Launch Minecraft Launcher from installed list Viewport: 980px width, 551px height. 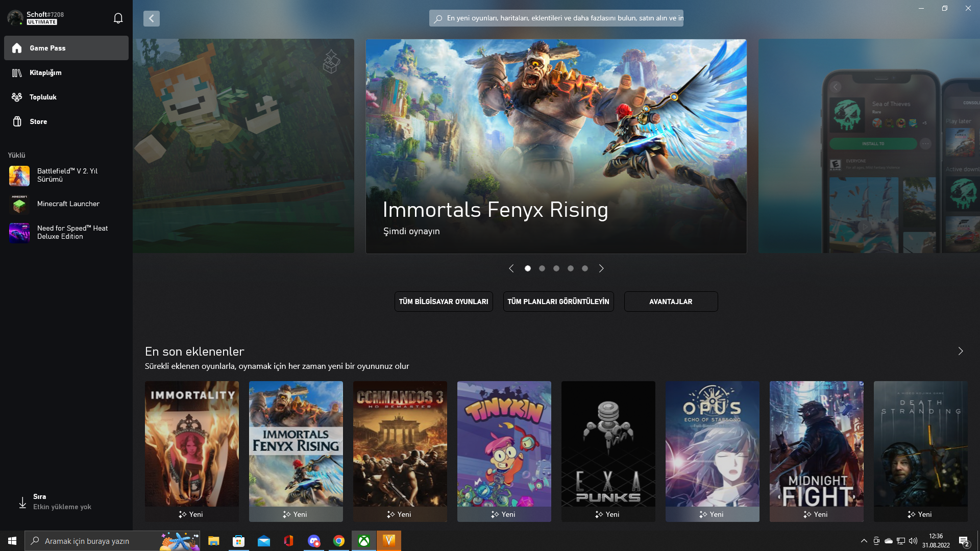click(68, 204)
